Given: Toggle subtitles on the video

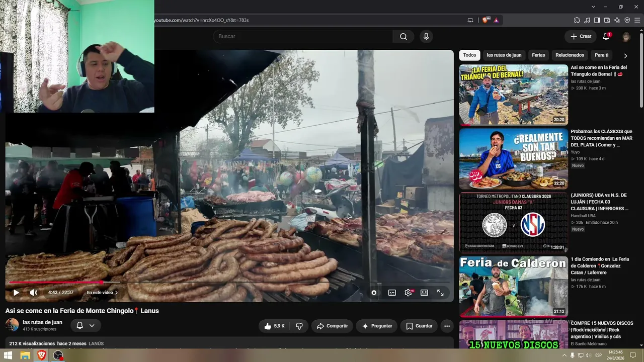Looking at the screenshot, I should (392, 292).
